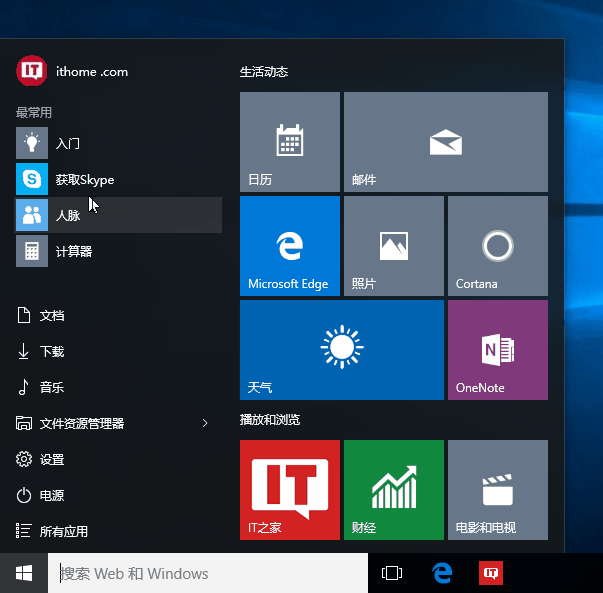Screen dimensions: 603x593
Task: Open the 电影和电视 tile
Action: [x=497, y=490]
